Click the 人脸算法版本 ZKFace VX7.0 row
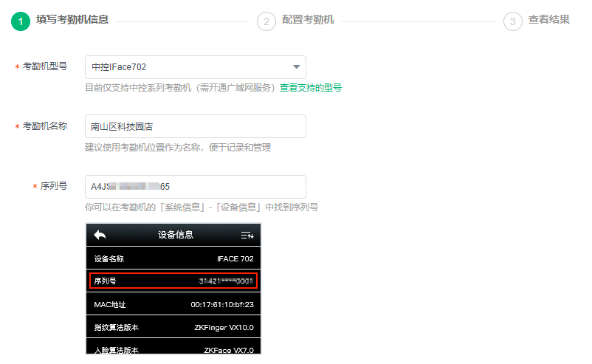The width and height of the screenshot is (592, 364). point(173,347)
